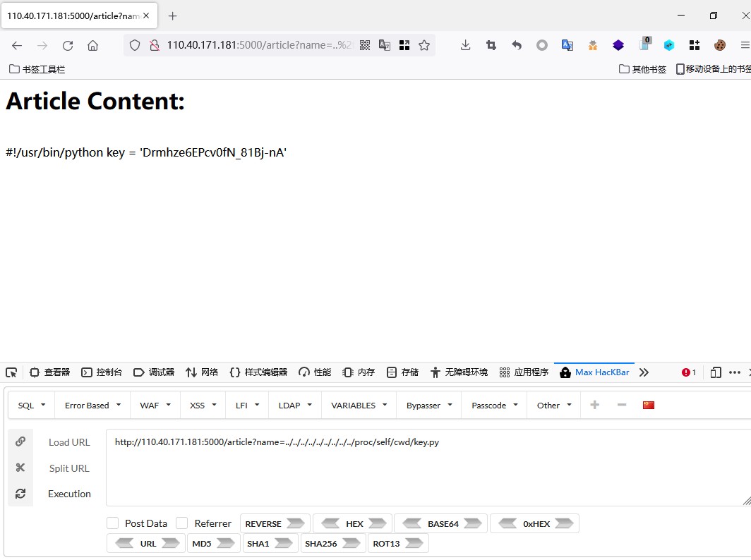Go back to previous page
Image resolution: width=751 pixels, height=560 pixels.
17,45
